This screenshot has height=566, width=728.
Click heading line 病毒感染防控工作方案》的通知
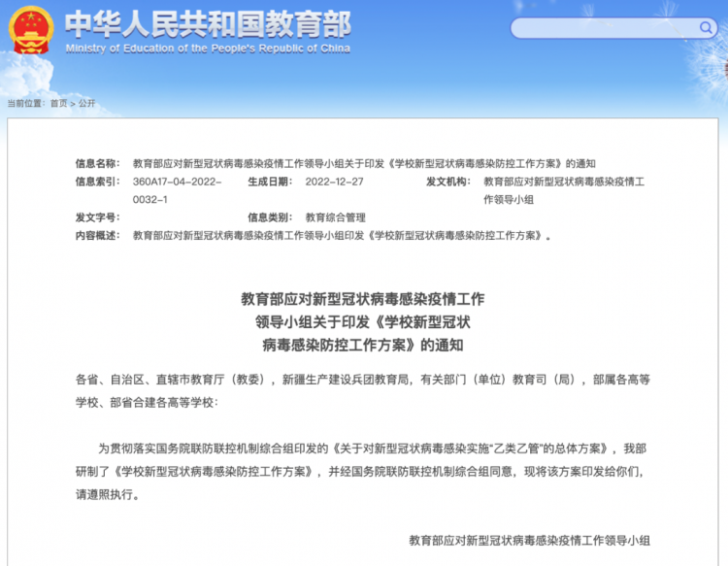(x=363, y=345)
